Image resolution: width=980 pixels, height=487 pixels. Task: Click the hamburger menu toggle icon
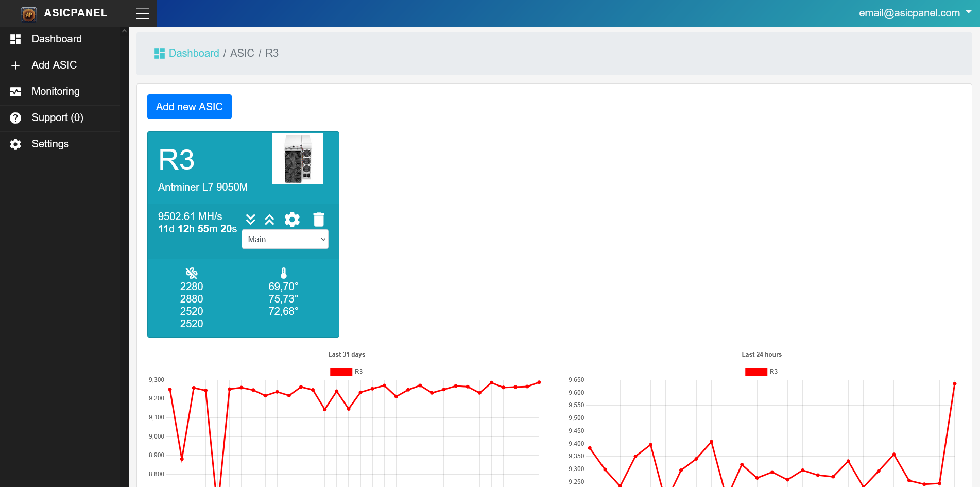[143, 13]
